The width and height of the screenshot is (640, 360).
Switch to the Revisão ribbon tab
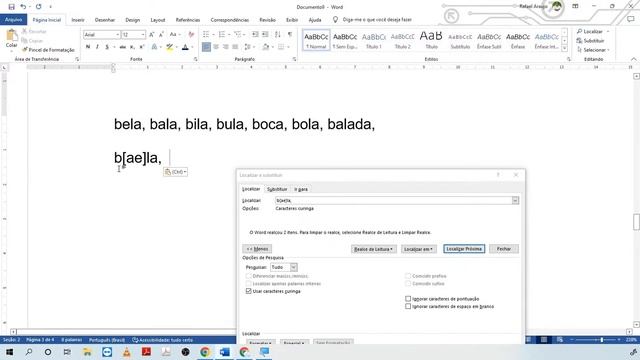pyautogui.click(x=267, y=20)
